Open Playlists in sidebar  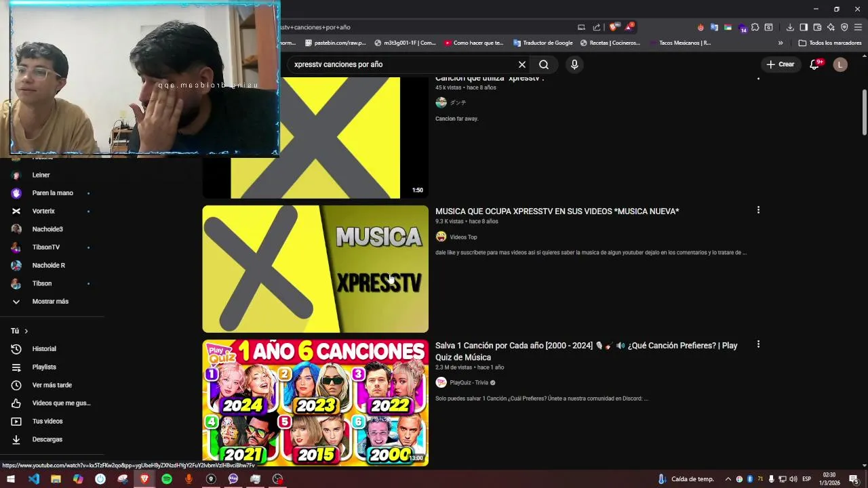(44, 367)
